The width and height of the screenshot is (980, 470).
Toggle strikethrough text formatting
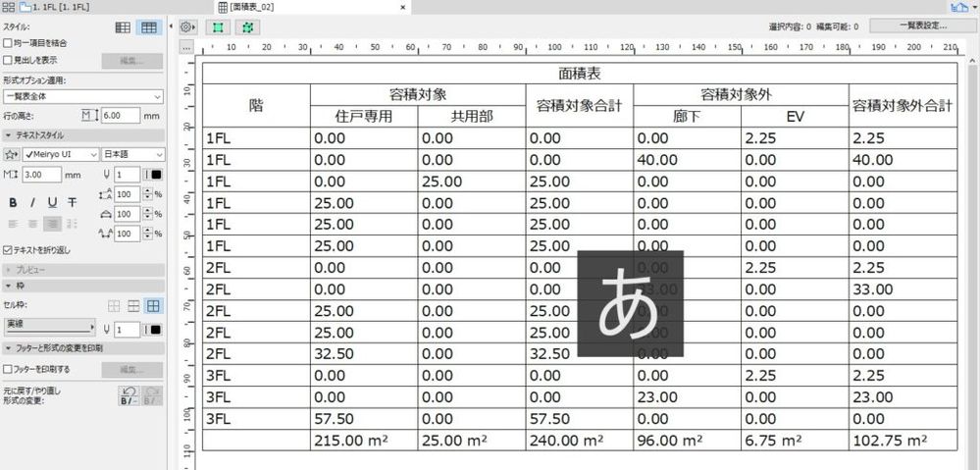[73, 202]
